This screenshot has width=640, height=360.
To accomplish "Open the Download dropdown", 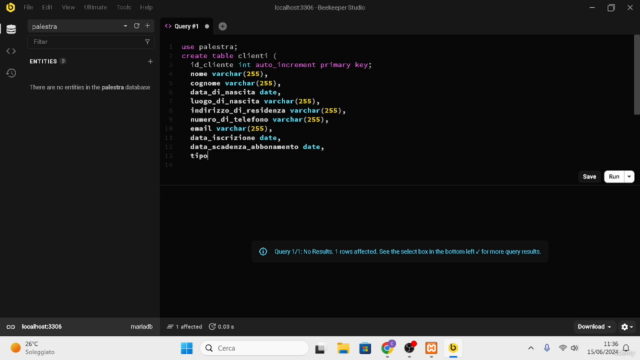I will click(x=594, y=327).
